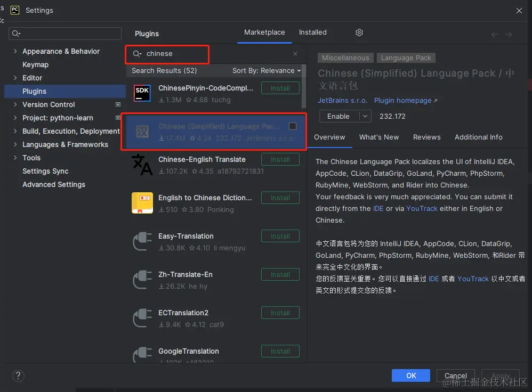Screen dimensions: 532x392
Task: Select the Overview tab
Action: coord(329,137)
